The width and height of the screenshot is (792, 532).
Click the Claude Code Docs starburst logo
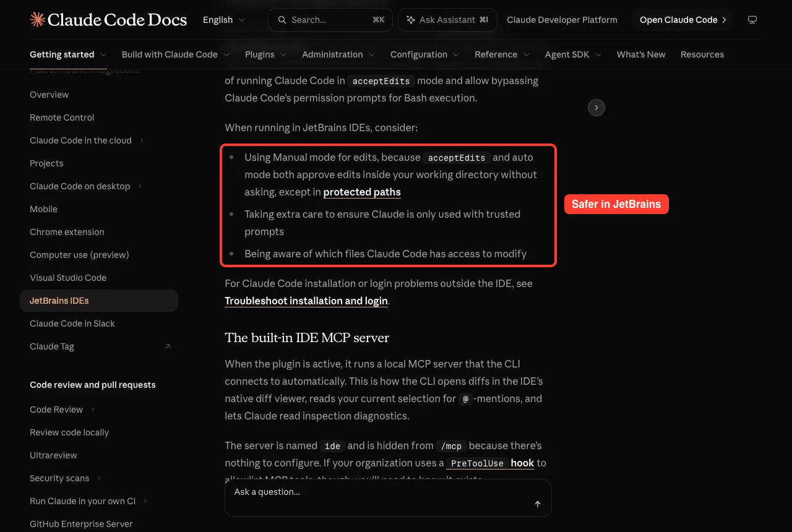[37, 20]
